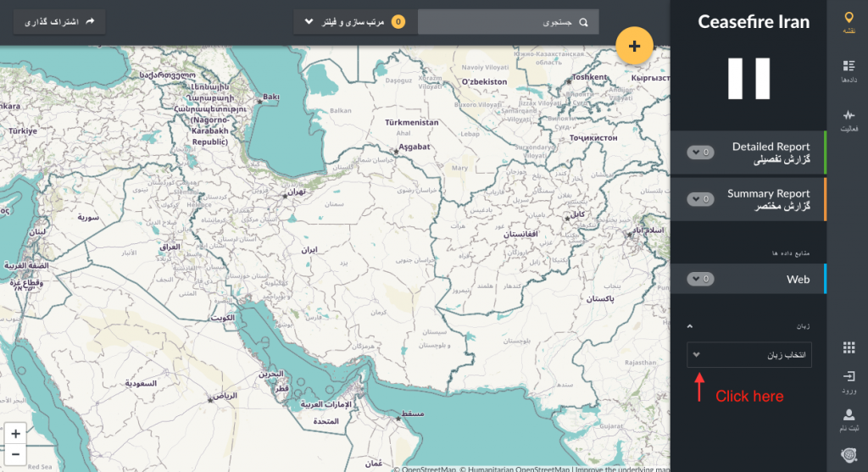Open the sort and filter dropdown
868x472 pixels.
tap(350, 22)
